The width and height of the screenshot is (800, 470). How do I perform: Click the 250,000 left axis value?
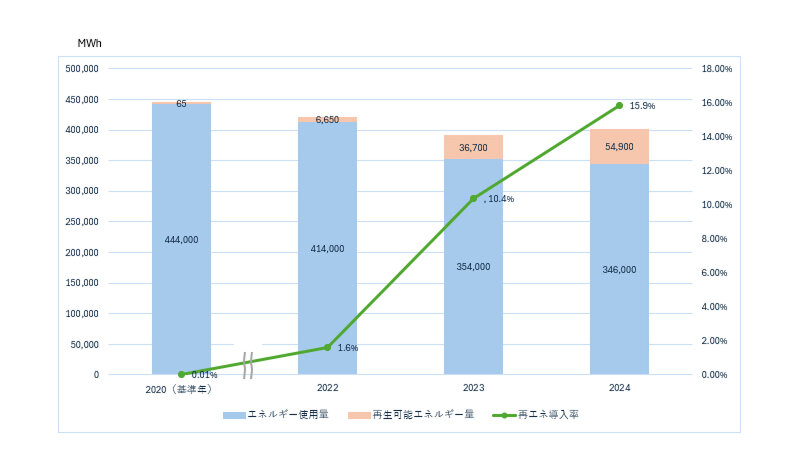click(x=82, y=222)
